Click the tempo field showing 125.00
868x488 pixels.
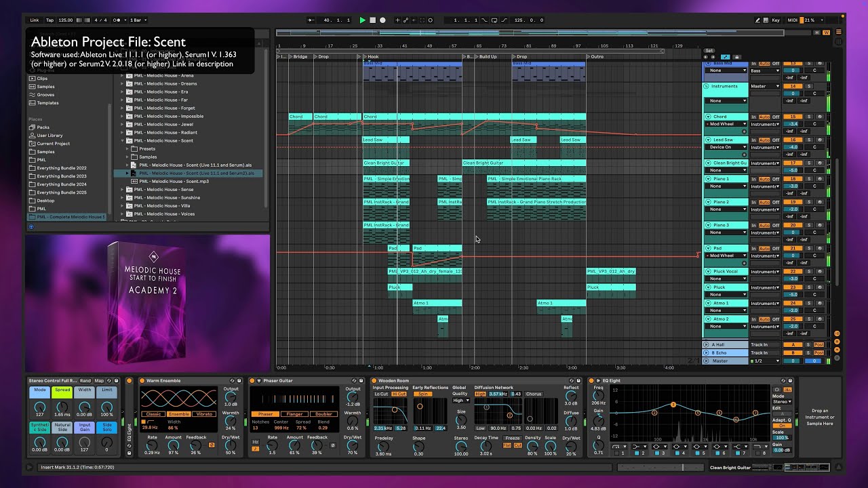pos(66,20)
